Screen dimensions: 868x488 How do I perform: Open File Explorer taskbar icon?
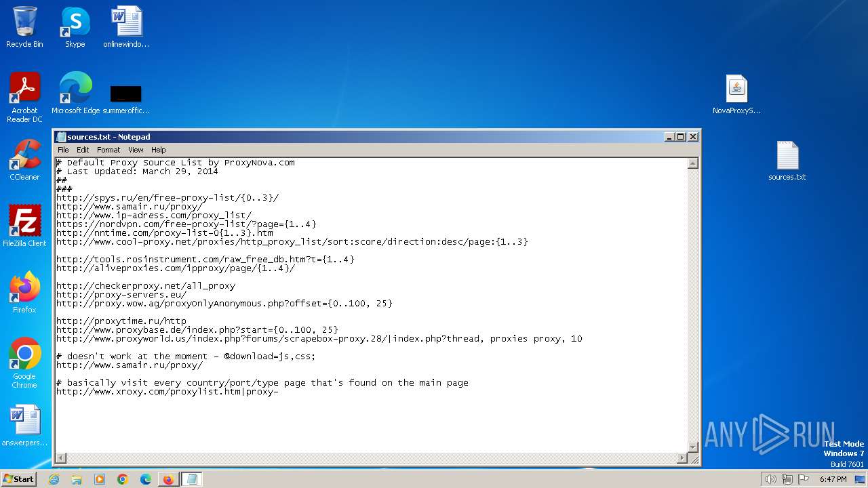(x=77, y=479)
